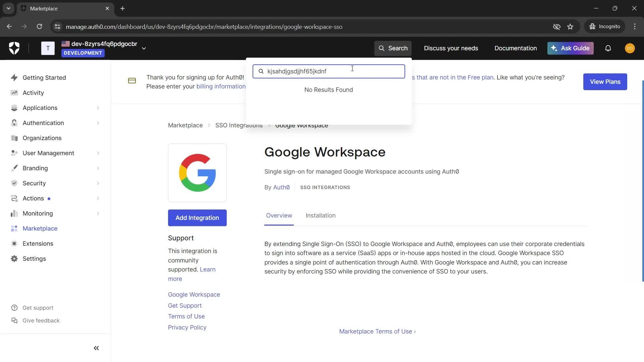Open the Terms of Use link

coord(186,316)
